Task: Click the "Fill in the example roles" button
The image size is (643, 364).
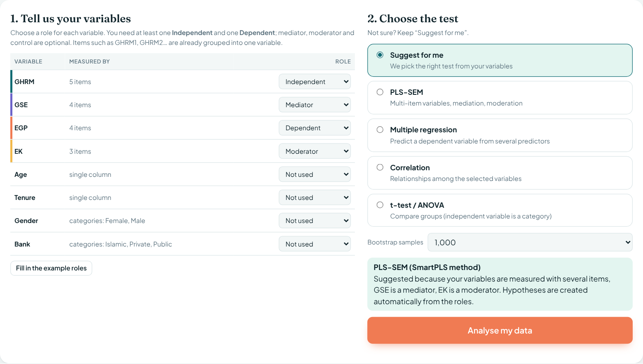Action: pos(51,268)
